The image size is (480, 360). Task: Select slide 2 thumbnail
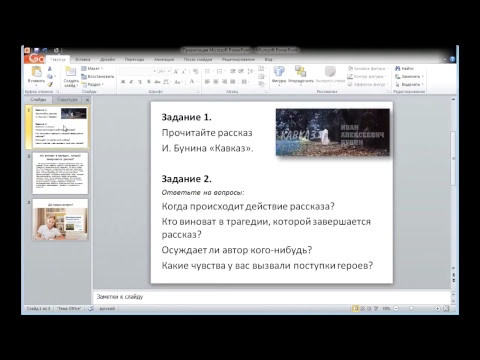tap(60, 173)
